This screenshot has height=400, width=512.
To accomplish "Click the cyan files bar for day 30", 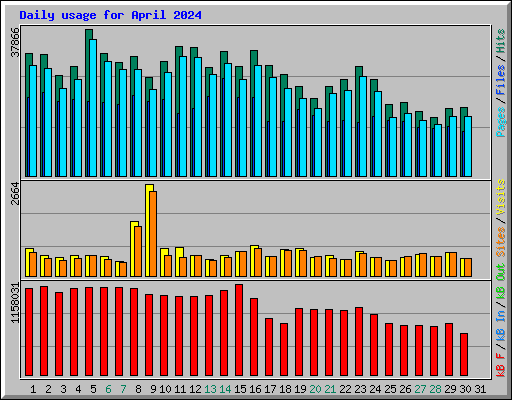I will 468,147.
